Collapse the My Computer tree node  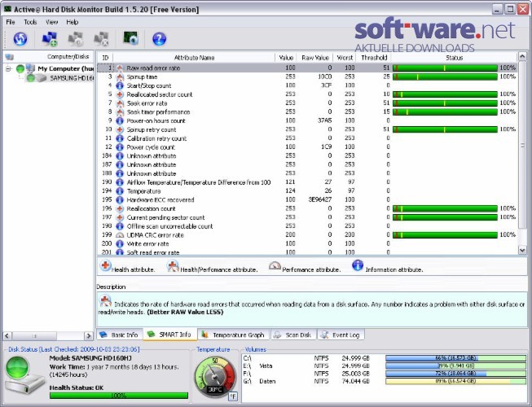tap(8, 69)
